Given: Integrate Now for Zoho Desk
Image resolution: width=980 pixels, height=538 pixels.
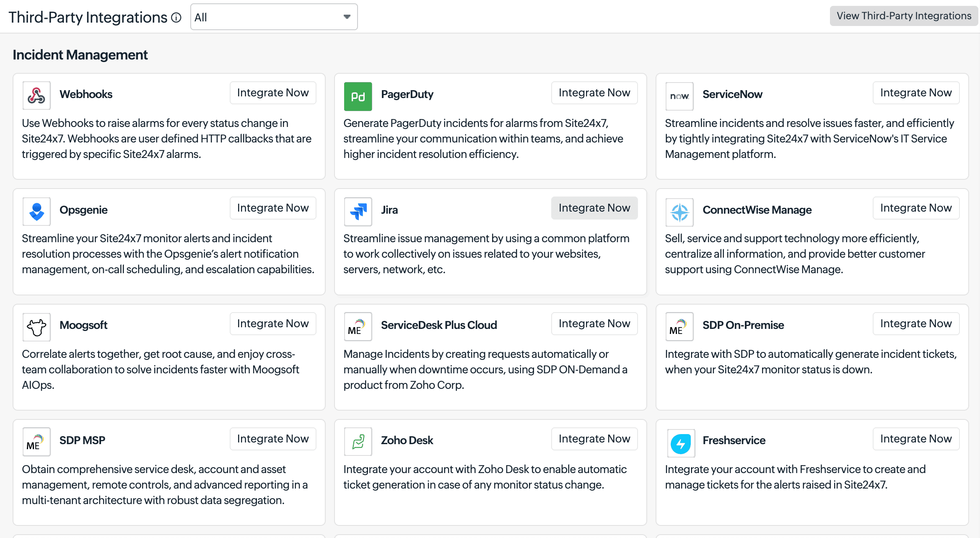Looking at the screenshot, I should pyautogui.click(x=594, y=439).
